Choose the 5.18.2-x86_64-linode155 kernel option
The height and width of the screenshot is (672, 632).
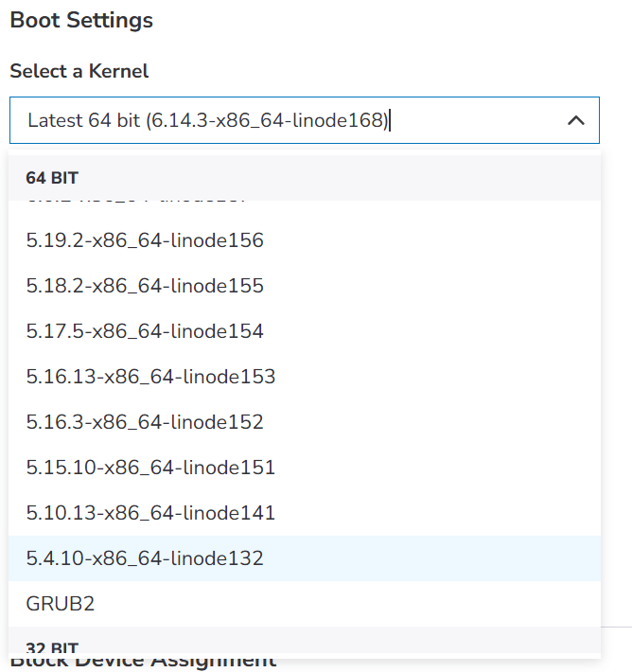click(305, 286)
